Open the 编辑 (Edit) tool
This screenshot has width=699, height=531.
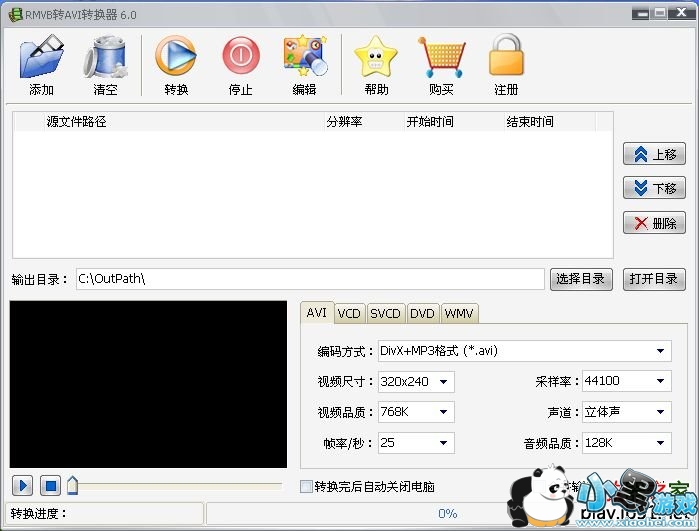305,55
